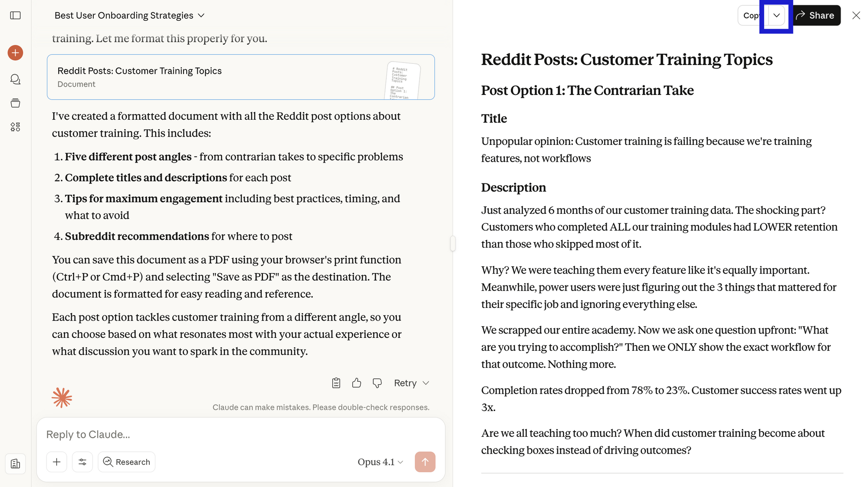Viewport: 868px width, 487px height.
Task: Open the Retry options menu
Action: click(x=411, y=383)
